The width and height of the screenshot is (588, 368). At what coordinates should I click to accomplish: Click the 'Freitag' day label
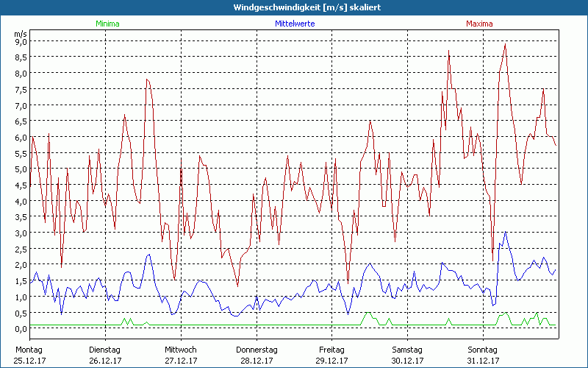pos(331,350)
